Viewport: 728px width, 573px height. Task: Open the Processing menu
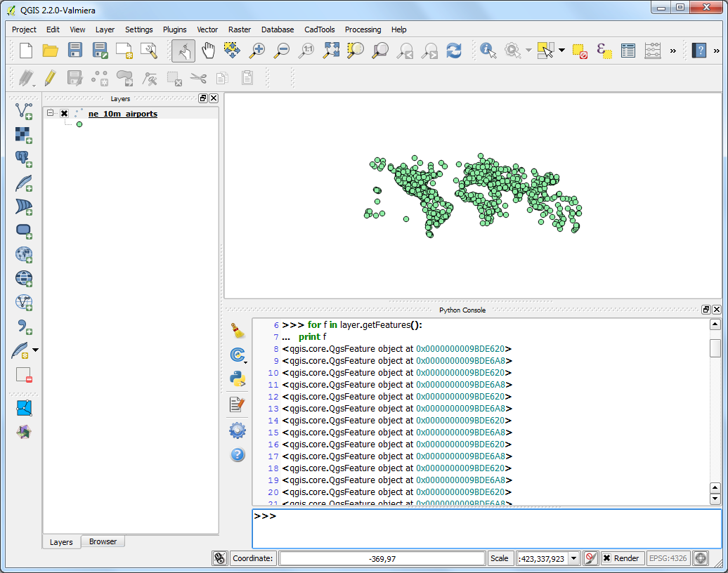point(363,29)
